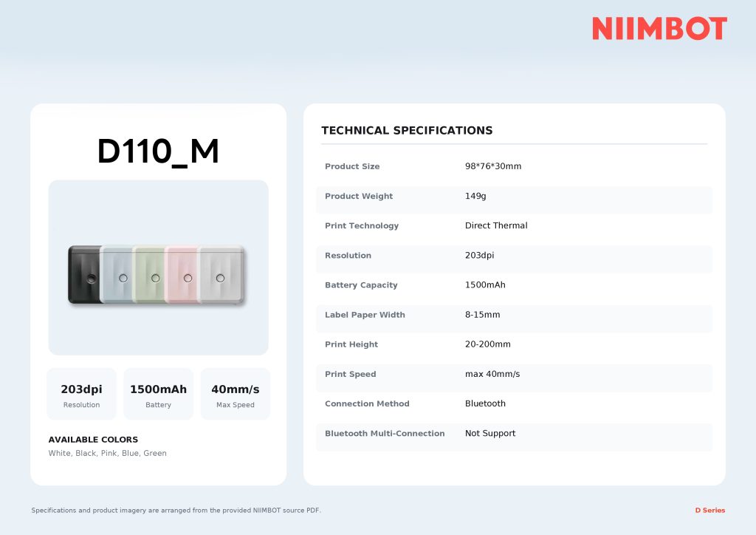The height and width of the screenshot is (535, 756).
Task: Click the Label Paper Width label
Action: (365, 315)
